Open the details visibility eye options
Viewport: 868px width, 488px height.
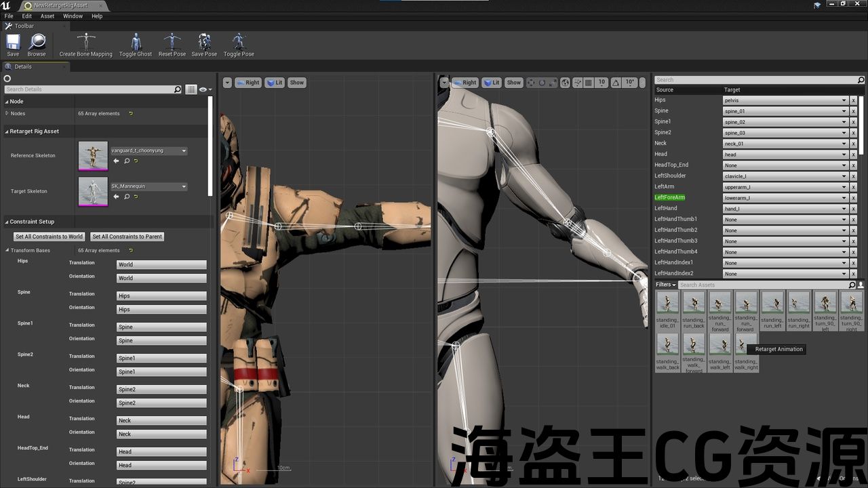[x=204, y=89]
